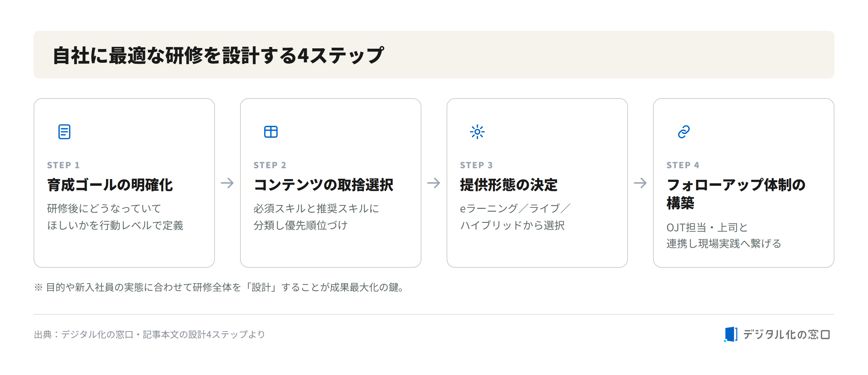This screenshot has width=868, height=375.
Task: Click the 出典 source citation text
Action: tap(149, 334)
